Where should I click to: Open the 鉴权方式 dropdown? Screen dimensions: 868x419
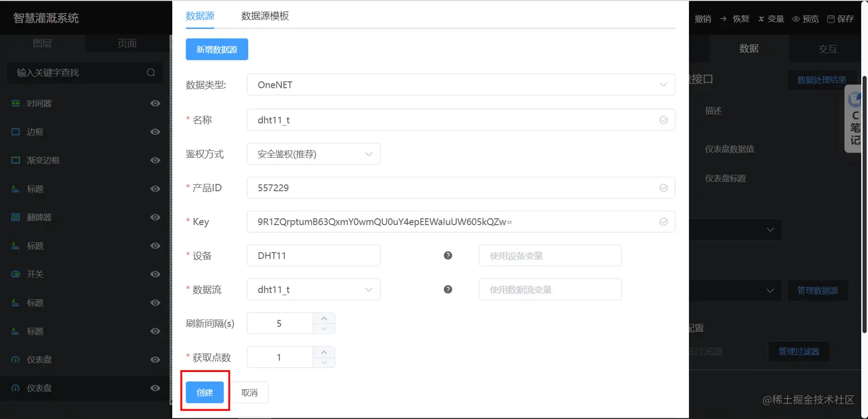click(x=313, y=154)
